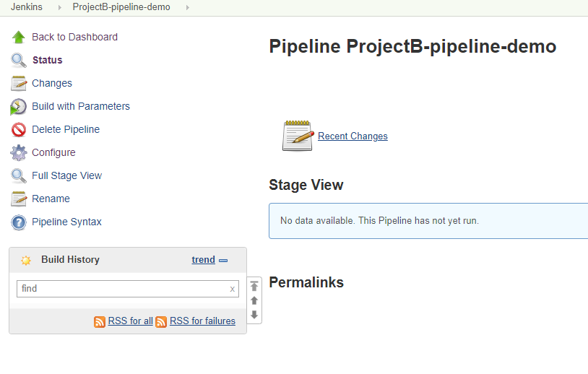Click the magnifier icon beside Full Stage View
This screenshot has height=374, width=588.
click(x=18, y=175)
